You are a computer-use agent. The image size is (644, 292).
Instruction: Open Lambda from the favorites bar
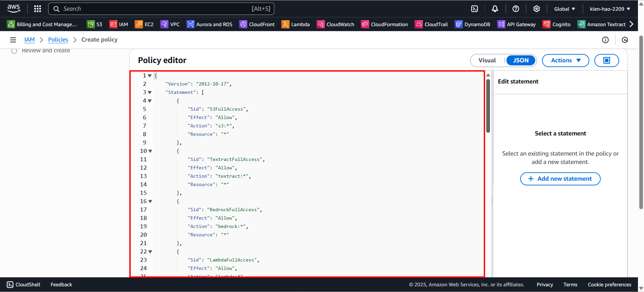(296, 24)
